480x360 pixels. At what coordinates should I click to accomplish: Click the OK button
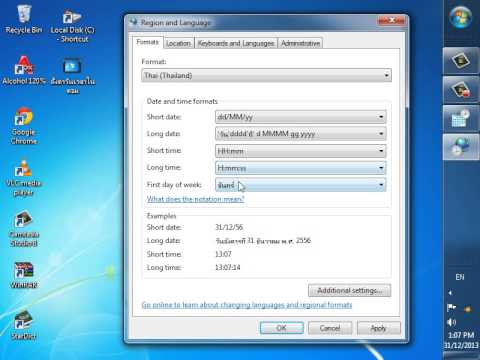click(282, 328)
